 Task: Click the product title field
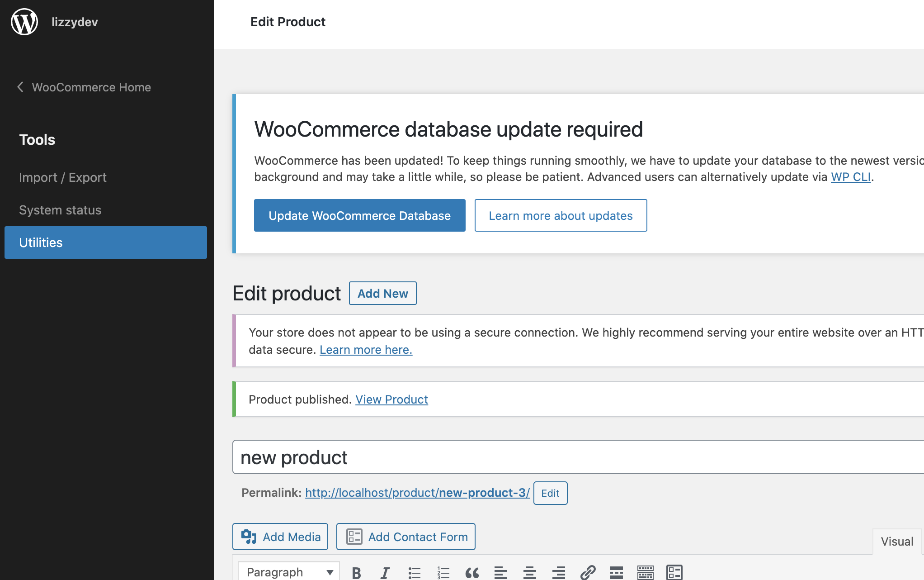(578, 457)
